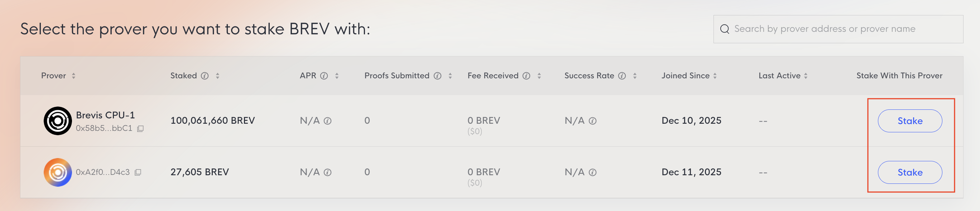Screen dimensions: 980x211
Task: Stake with the 0xA2f0...D4c3 prover
Action: click(910, 172)
